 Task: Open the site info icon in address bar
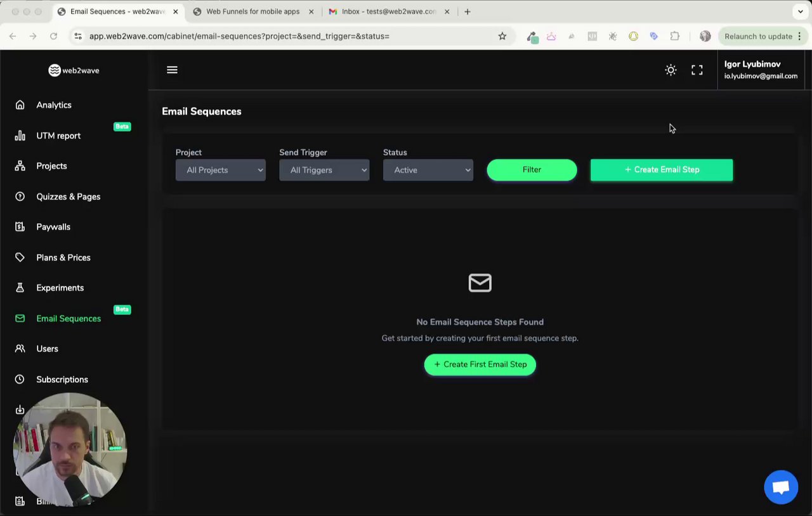click(x=78, y=36)
